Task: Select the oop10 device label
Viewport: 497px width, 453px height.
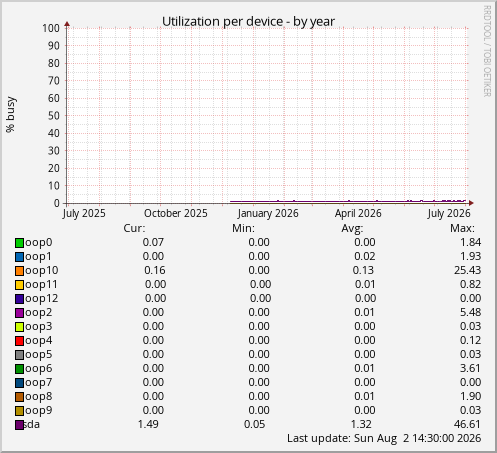Action: tap(42, 271)
